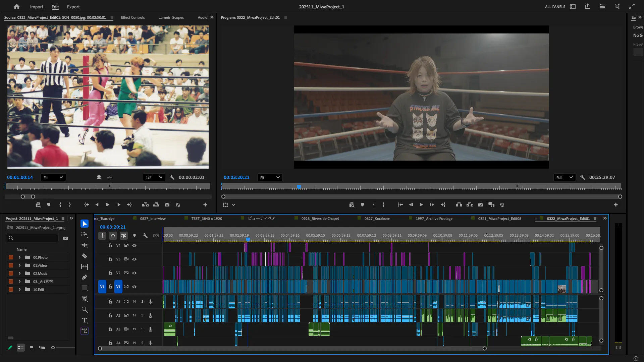
Task: Select the Ripple Edit tool
Action: [85, 245]
